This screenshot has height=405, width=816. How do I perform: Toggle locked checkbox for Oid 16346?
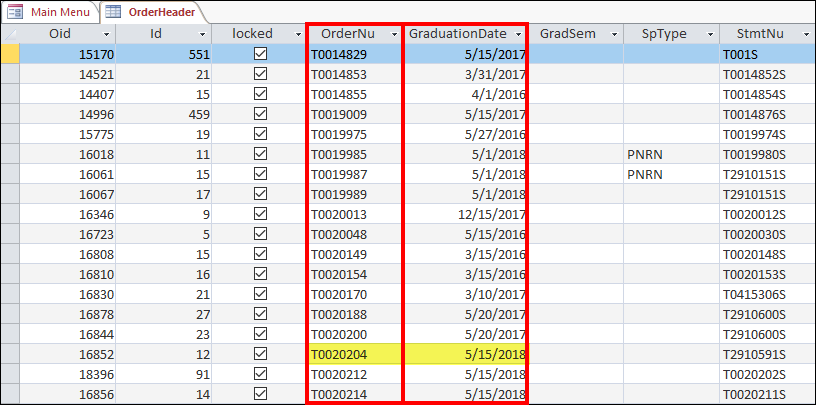pos(260,214)
